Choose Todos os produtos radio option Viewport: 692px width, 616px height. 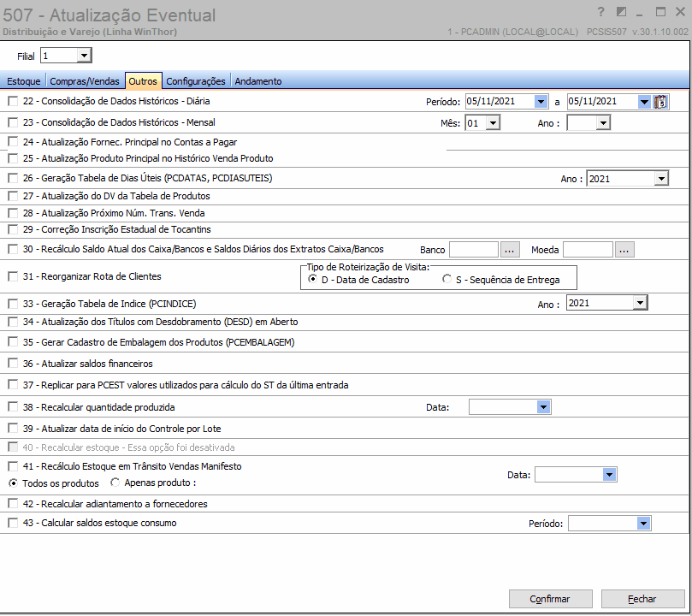click(13, 483)
